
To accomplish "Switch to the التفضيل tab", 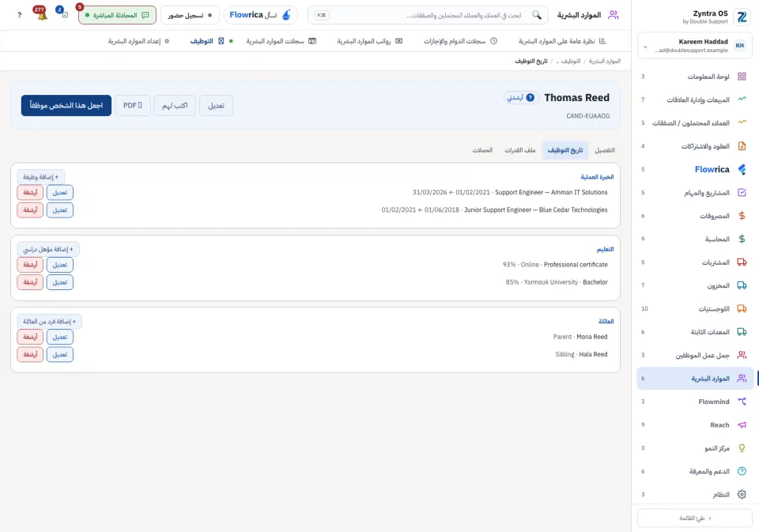I will 605,150.
